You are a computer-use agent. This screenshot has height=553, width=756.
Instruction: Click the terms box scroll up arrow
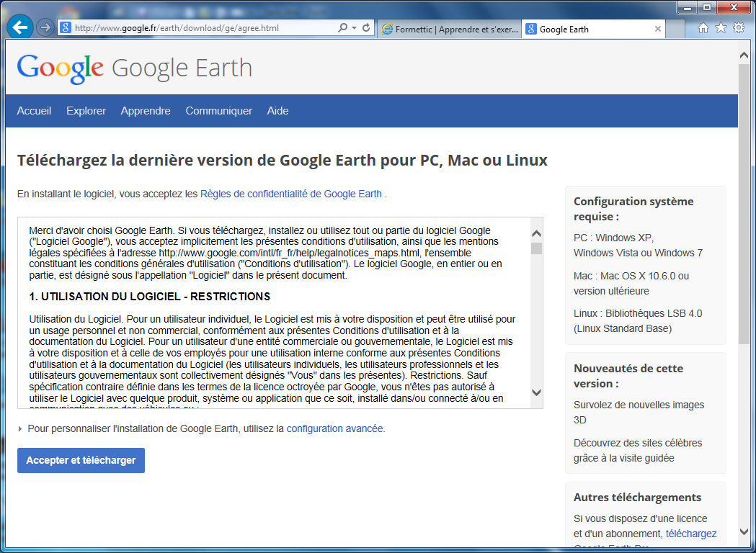click(x=537, y=233)
